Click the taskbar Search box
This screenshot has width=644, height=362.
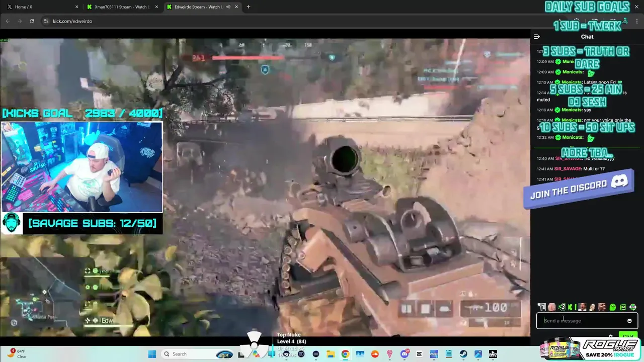(197, 354)
